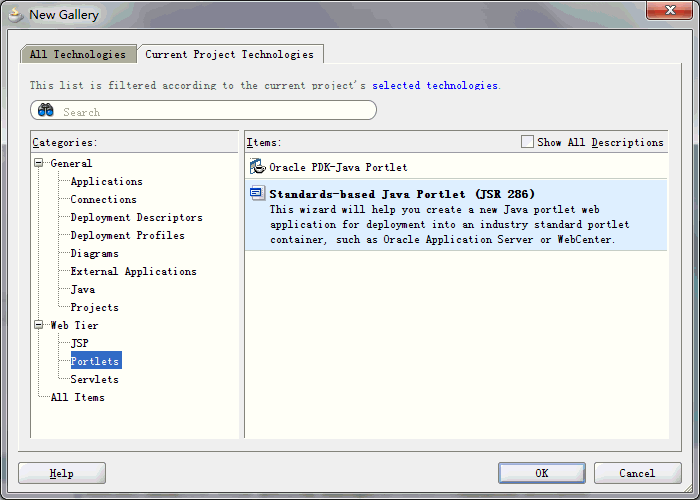Screen dimensions: 700x500
Task: Click the binoculars search icon
Action: click(x=46, y=110)
